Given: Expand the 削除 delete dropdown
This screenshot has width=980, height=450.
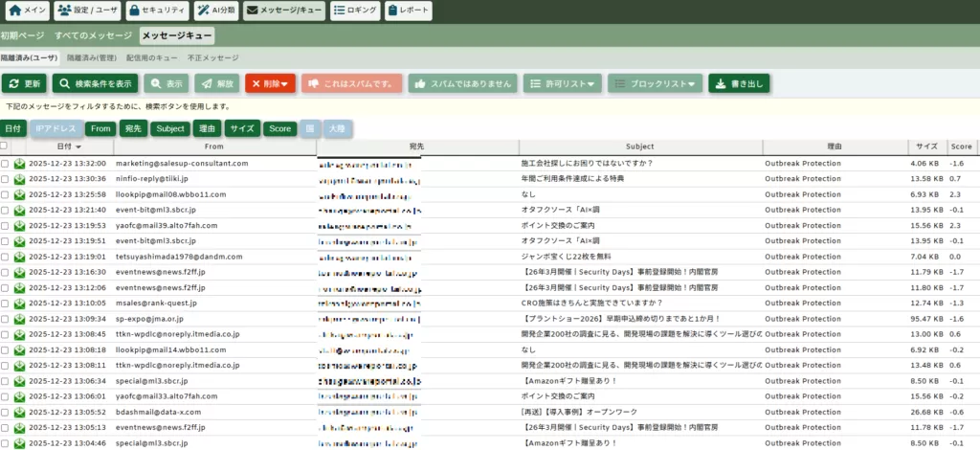Looking at the screenshot, I should (x=270, y=83).
